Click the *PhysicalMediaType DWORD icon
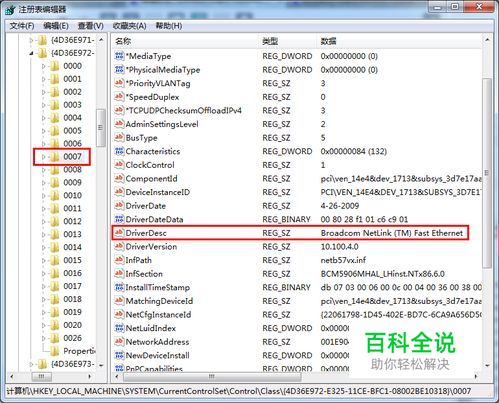Viewport: 499px width, 403px height. [119, 69]
